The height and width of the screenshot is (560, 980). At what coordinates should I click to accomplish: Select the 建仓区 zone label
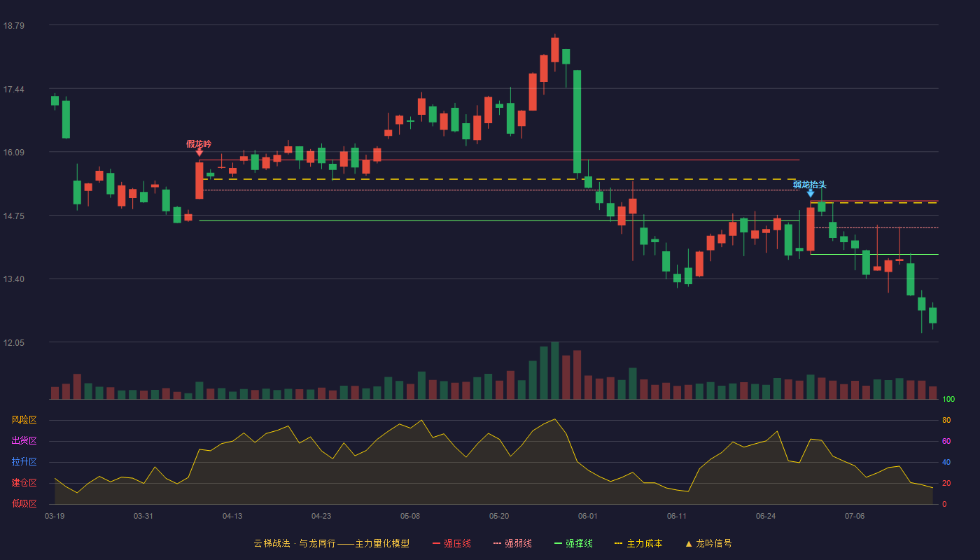pos(24,483)
